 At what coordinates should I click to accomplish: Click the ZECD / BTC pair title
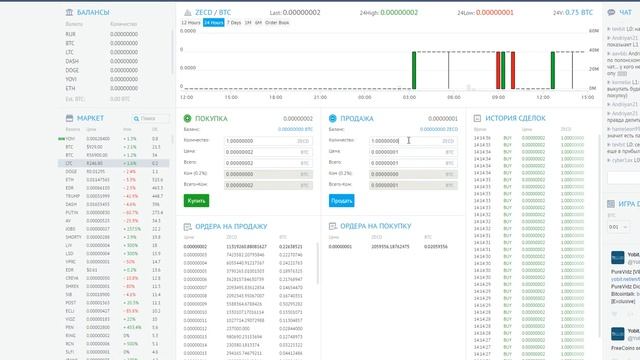point(213,13)
